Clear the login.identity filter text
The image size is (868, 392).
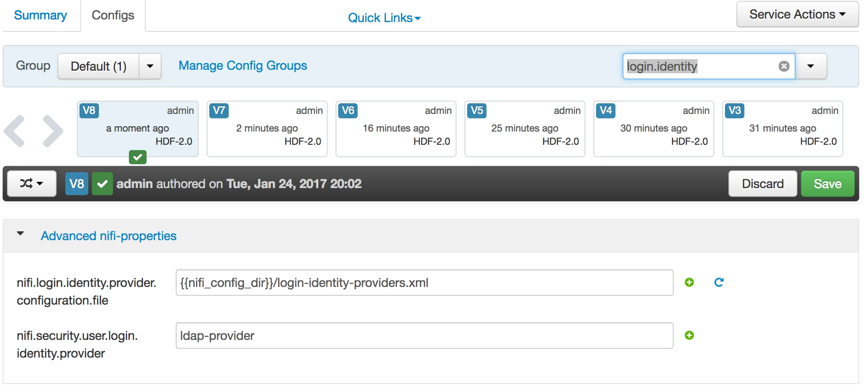point(784,66)
